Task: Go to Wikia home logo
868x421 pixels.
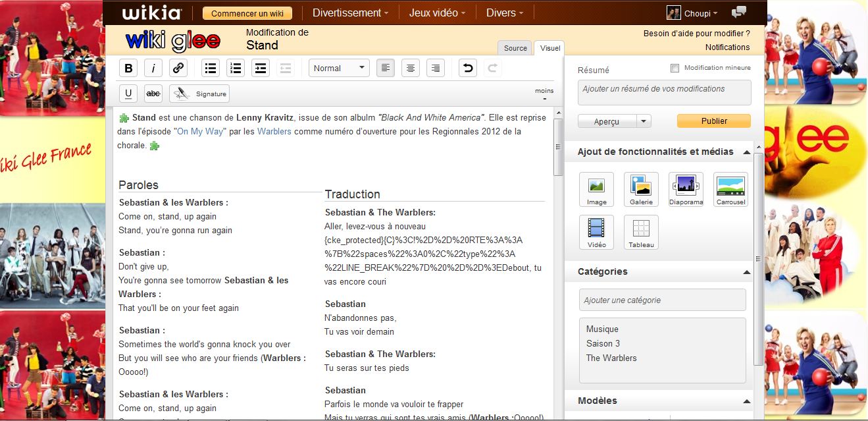Action: tap(151, 13)
